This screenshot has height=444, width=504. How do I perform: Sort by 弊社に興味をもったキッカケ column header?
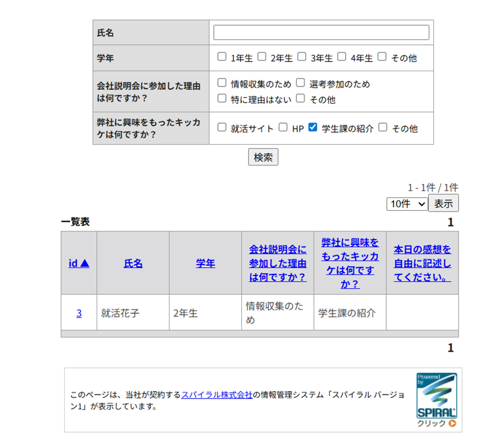pyautogui.click(x=350, y=263)
